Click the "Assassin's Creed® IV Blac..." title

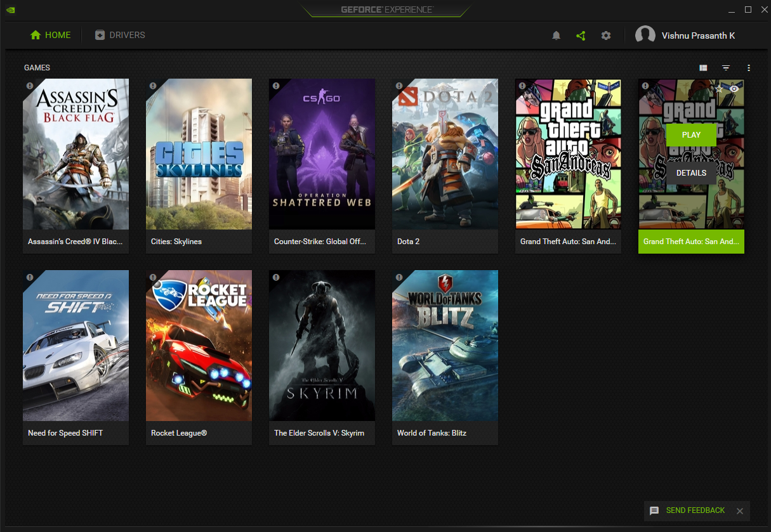[x=76, y=242]
